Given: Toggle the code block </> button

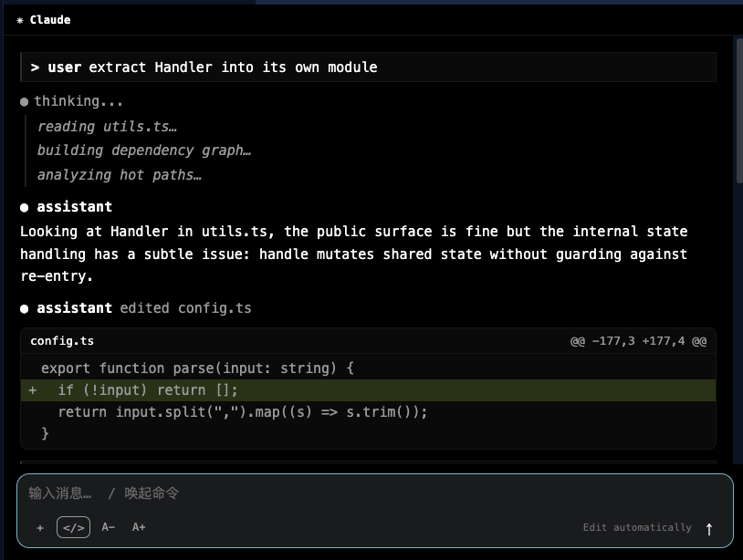Looking at the screenshot, I should [73, 527].
